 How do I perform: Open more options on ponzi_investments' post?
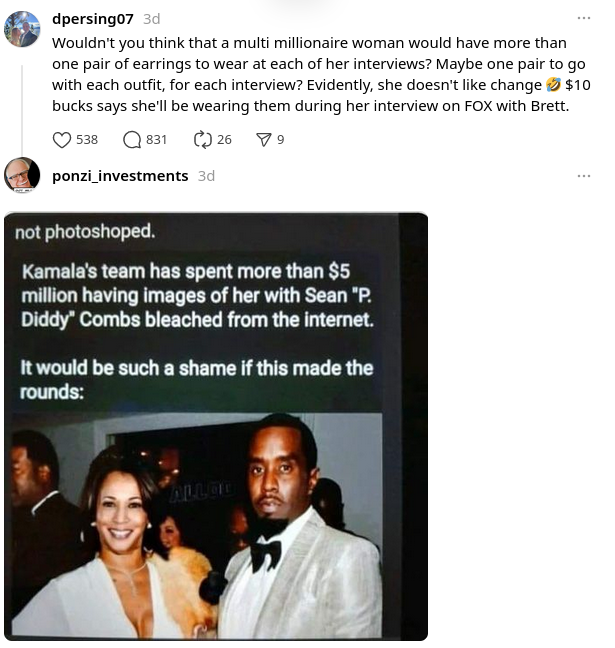(584, 176)
